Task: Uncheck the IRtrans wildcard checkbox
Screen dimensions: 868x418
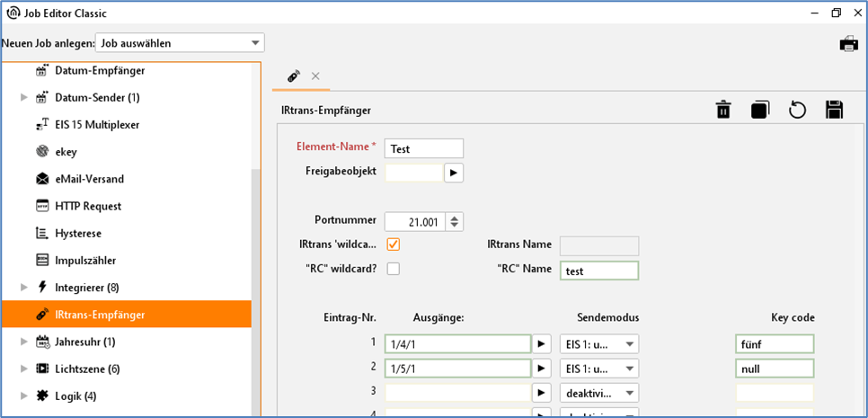Action: 393,245
